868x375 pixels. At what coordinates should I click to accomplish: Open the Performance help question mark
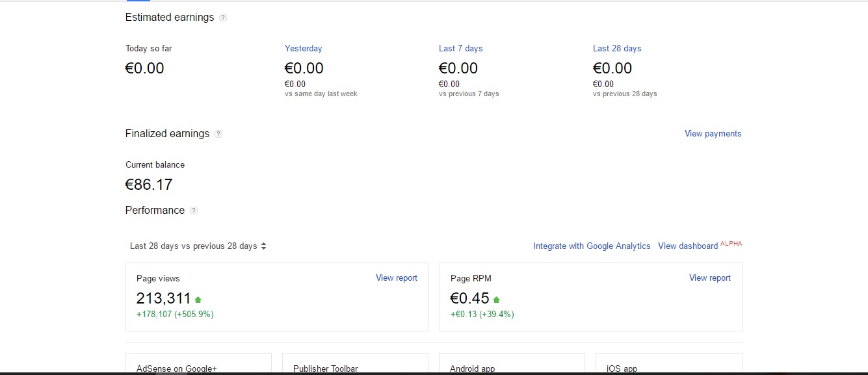pyautogui.click(x=194, y=211)
